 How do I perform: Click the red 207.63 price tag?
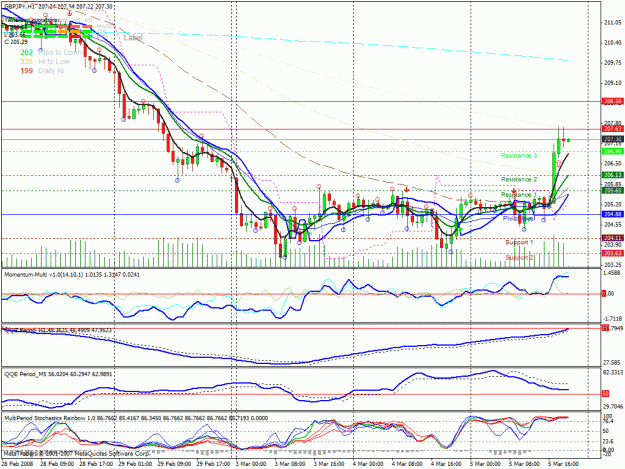click(x=613, y=129)
